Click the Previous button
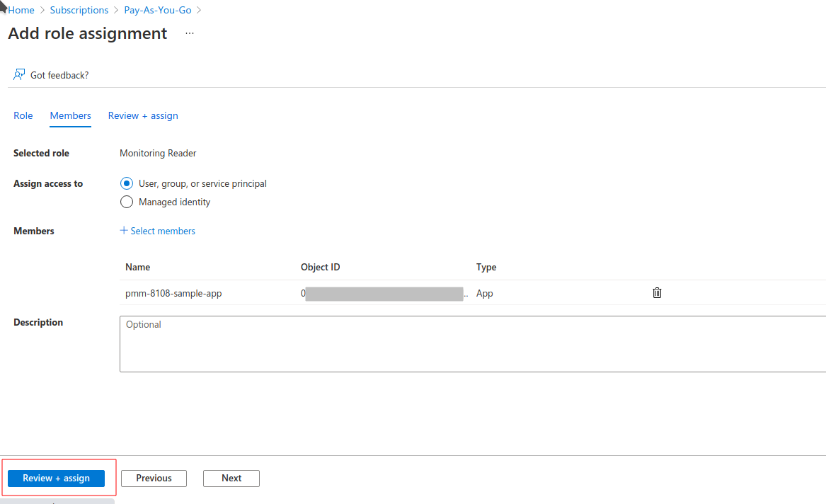Viewport: 826px width, 504px height. [154, 479]
